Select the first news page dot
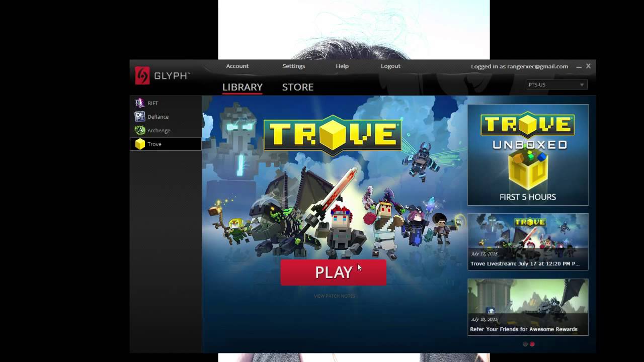Image resolution: width=644 pixels, height=362 pixels. pyautogui.click(x=525, y=344)
